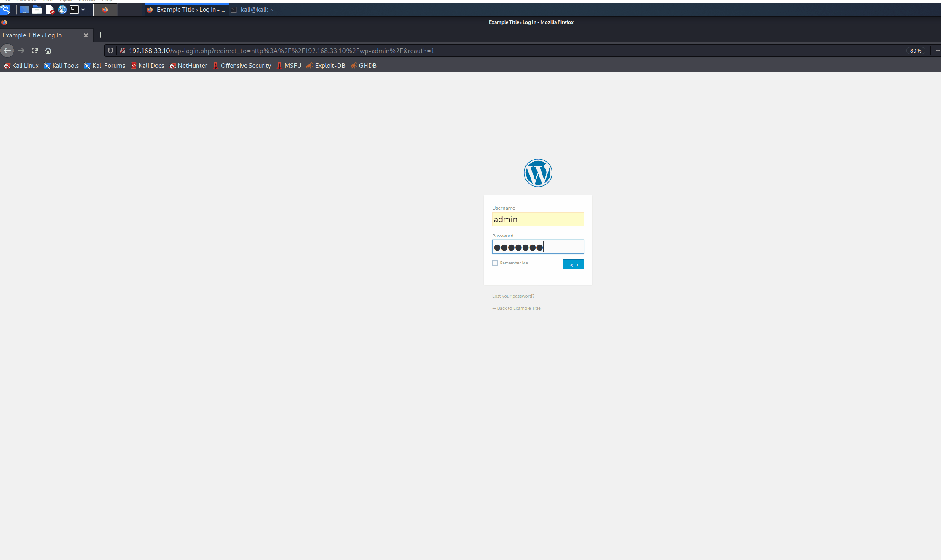Launch the terminal emulator from the panel
The image size is (941, 560).
pyautogui.click(x=74, y=10)
